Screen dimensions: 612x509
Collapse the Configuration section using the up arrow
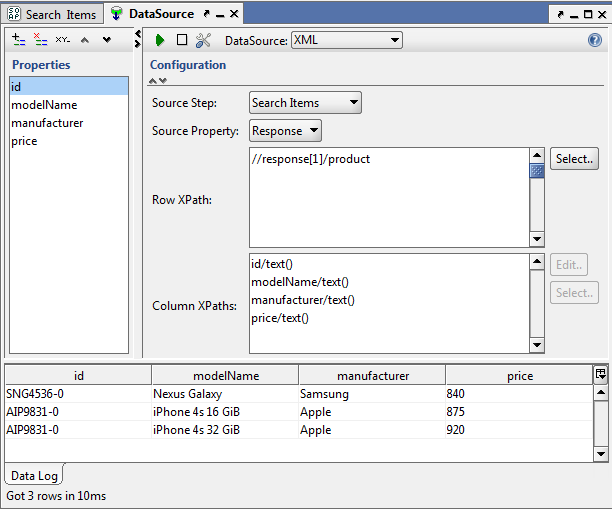tap(153, 81)
